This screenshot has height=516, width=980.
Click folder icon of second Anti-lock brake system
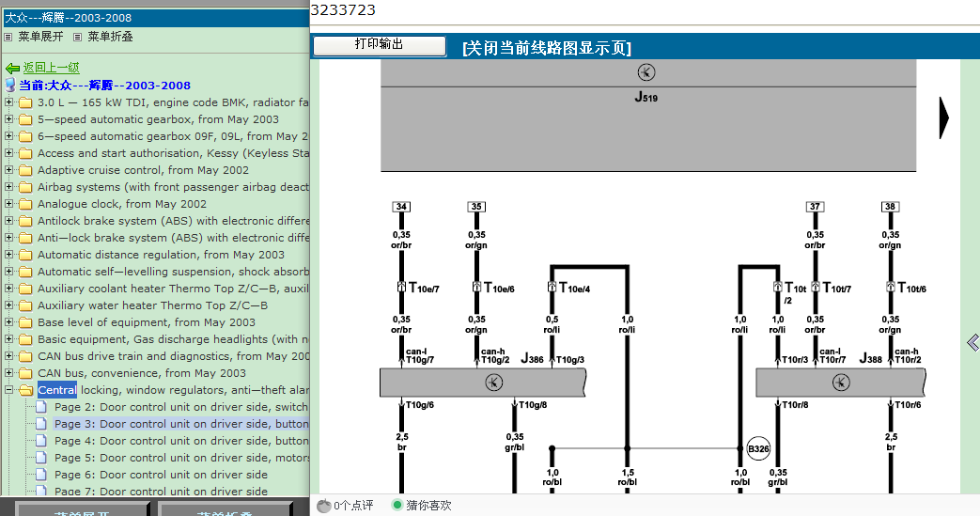(25, 239)
